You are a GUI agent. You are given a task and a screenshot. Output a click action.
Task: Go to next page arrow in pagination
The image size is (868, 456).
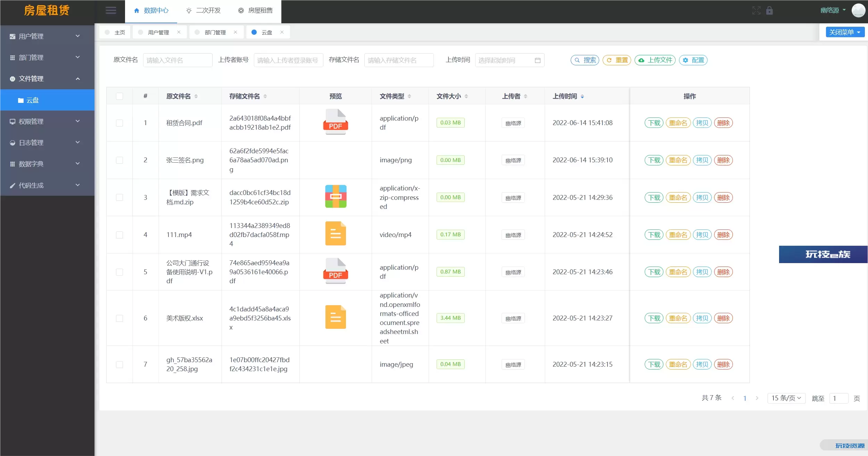[x=757, y=398]
